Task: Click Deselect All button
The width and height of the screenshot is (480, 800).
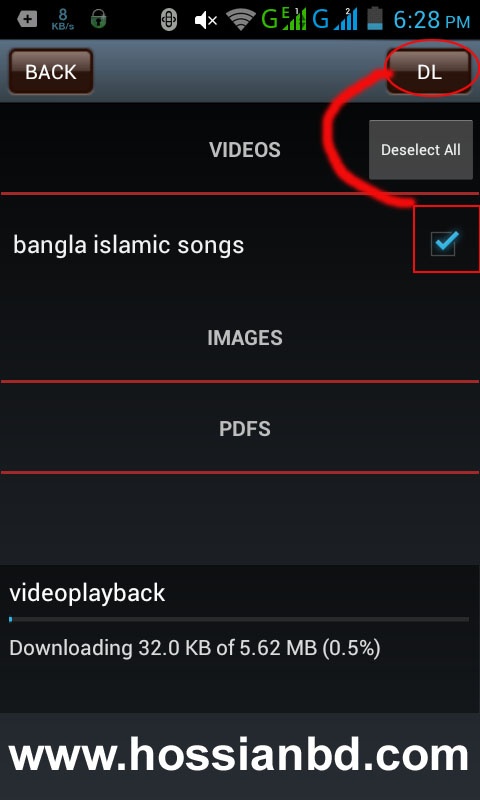Action: coord(421,150)
